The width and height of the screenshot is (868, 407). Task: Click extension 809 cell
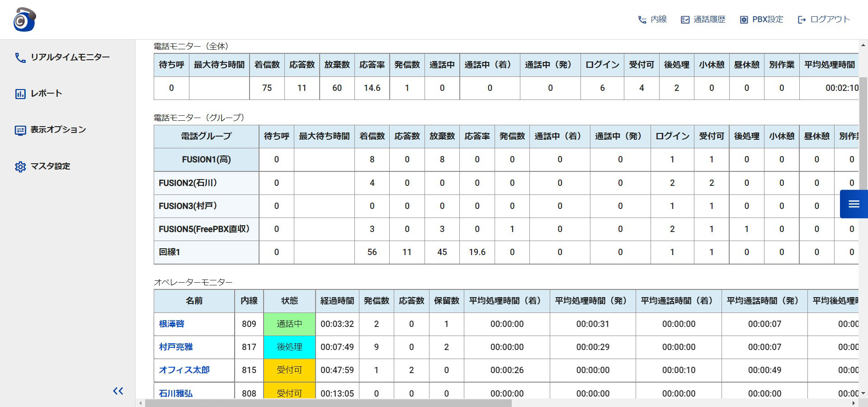249,324
